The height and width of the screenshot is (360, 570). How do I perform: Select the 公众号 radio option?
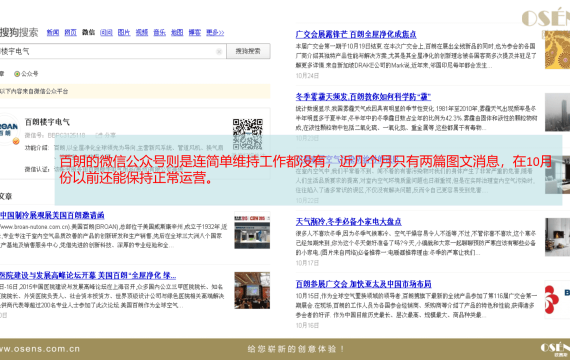coord(17,74)
